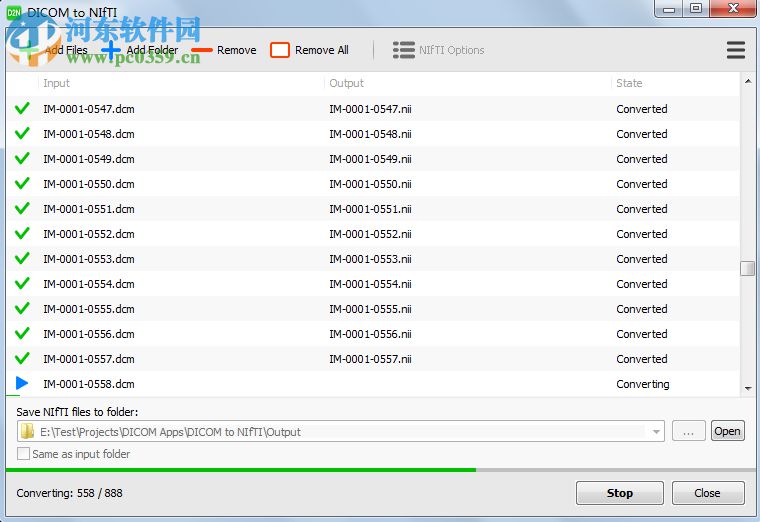Click the folder icon in output path field
Viewport: 760px width, 522px height.
point(28,431)
